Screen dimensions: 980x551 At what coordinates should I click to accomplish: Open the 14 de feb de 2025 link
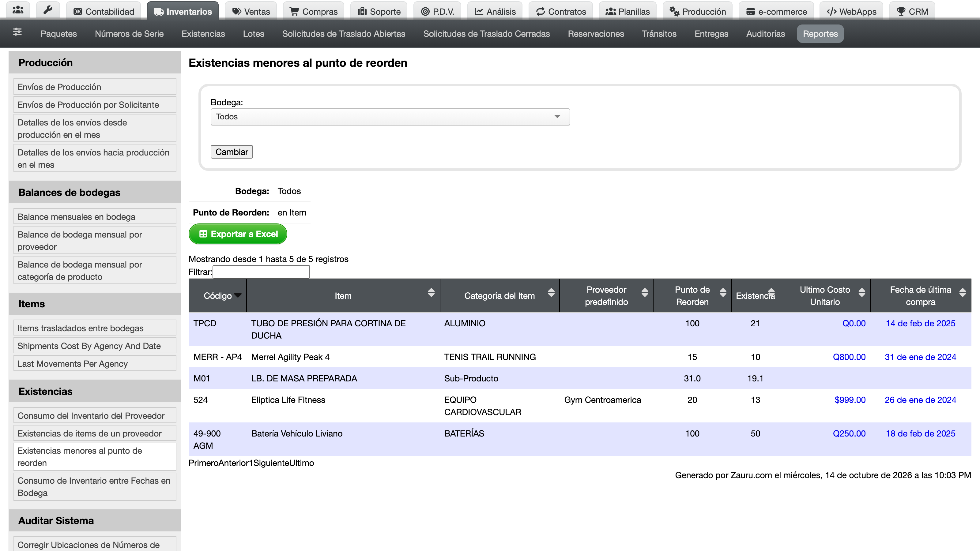(920, 323)
